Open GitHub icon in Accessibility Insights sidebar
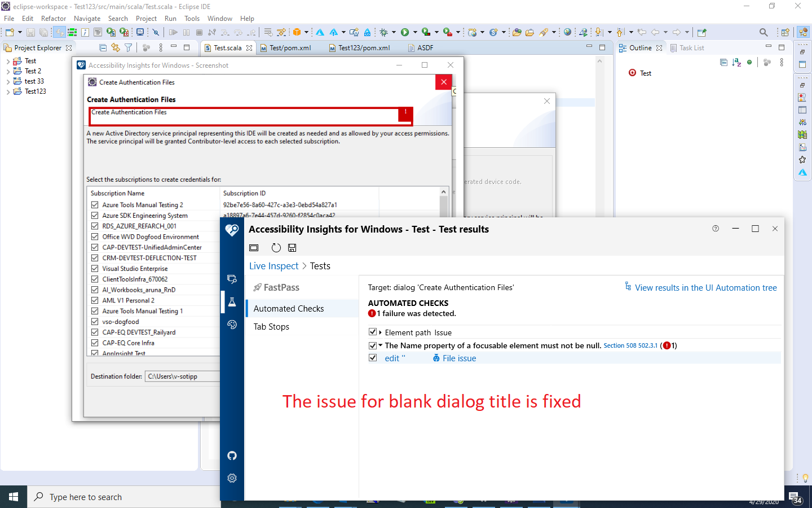Screen dimensions: 812x508 tap(232, 456)
